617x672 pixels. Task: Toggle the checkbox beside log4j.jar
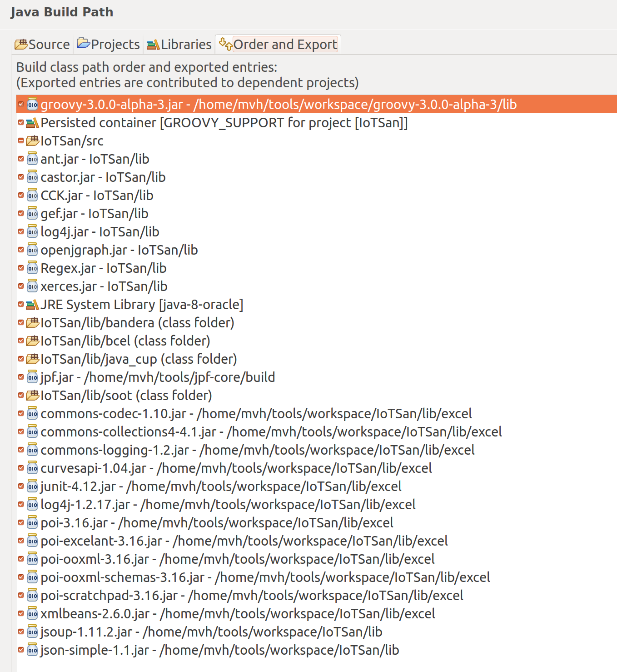[x=20, y=231]
